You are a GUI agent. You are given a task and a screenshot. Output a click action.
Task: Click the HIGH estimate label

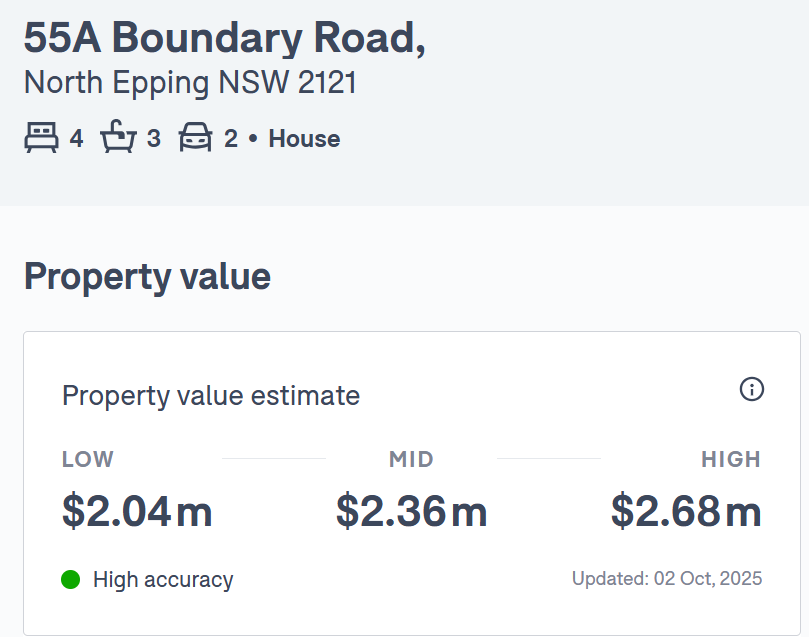731,460
